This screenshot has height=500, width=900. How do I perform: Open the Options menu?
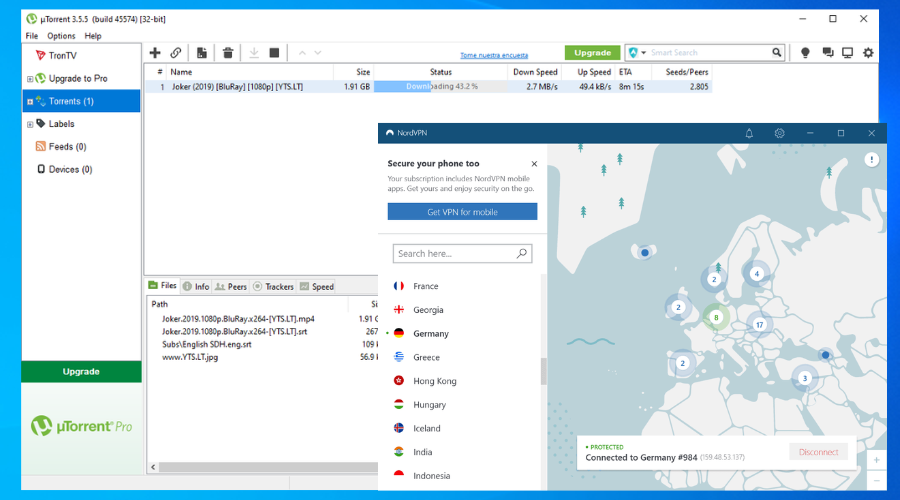coord(61,36)
